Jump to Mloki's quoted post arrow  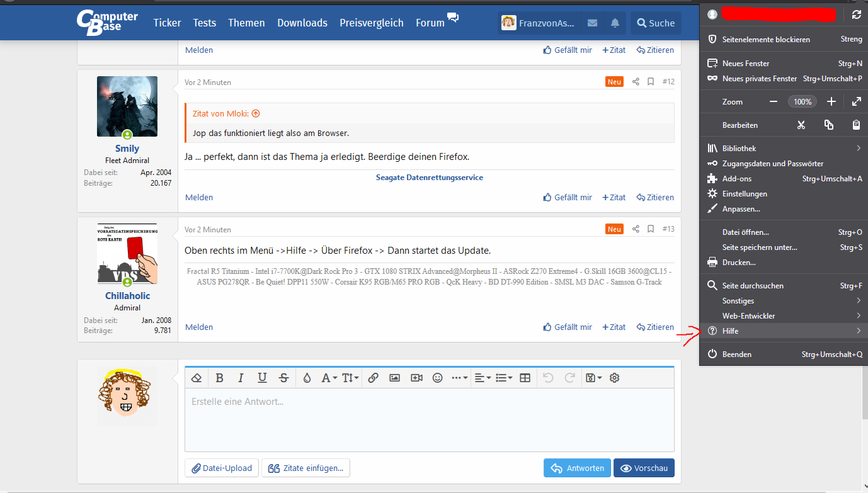tap(256, 114)
